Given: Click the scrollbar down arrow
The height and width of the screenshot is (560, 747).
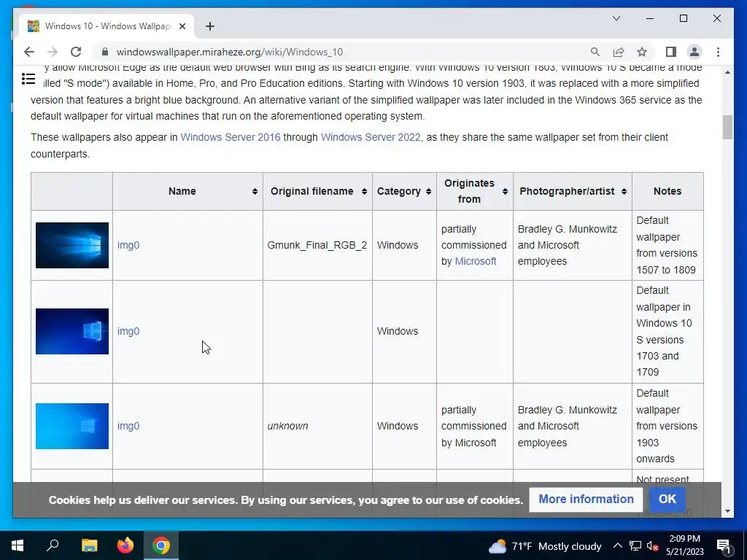Looking at the screenshot, I should [x=727, y=511].
